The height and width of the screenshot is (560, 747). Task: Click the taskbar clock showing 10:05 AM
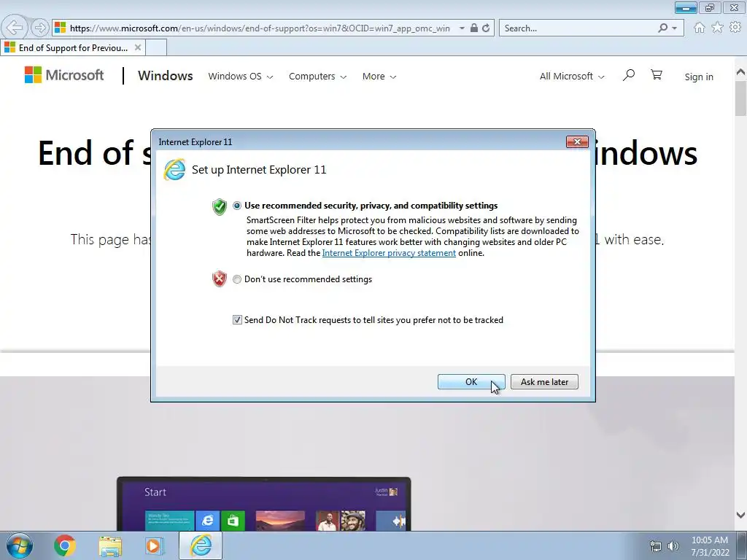point(710,546)
